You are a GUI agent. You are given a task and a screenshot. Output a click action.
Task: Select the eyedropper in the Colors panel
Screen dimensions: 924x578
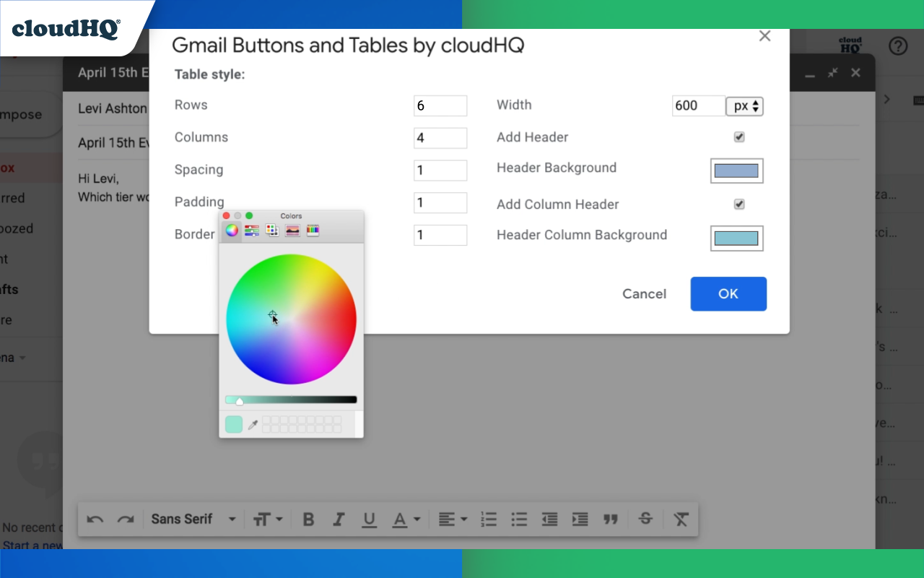point(253,424)
